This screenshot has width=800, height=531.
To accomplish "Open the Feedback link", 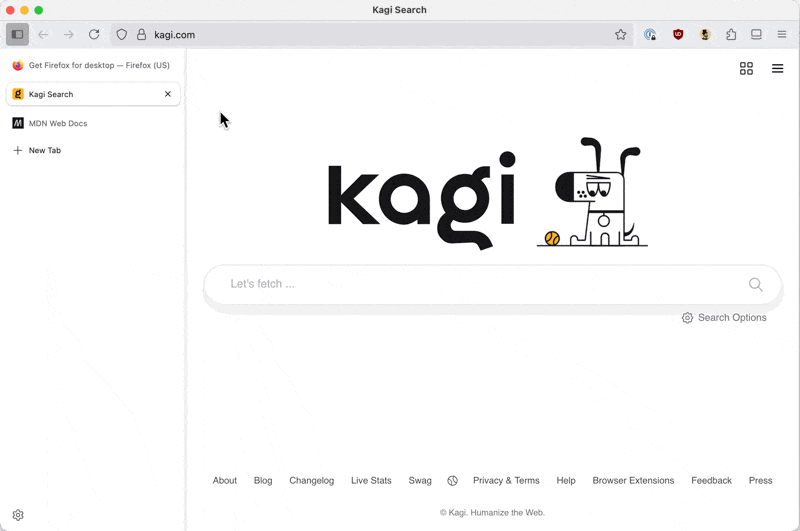I will [x=711, y=481].
